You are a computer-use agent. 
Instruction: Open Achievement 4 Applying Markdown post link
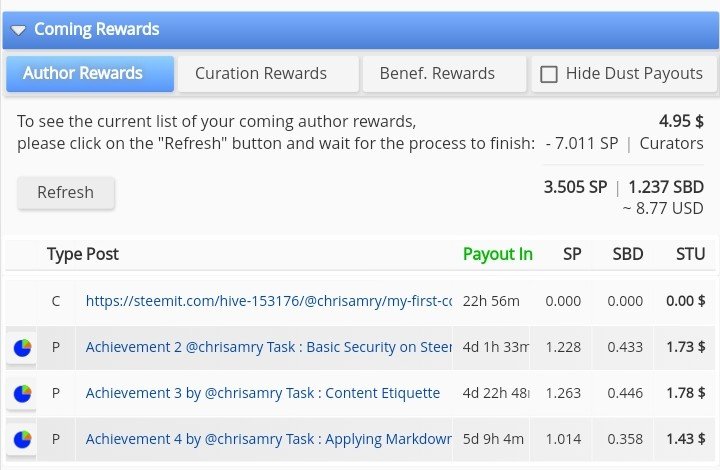268,439
